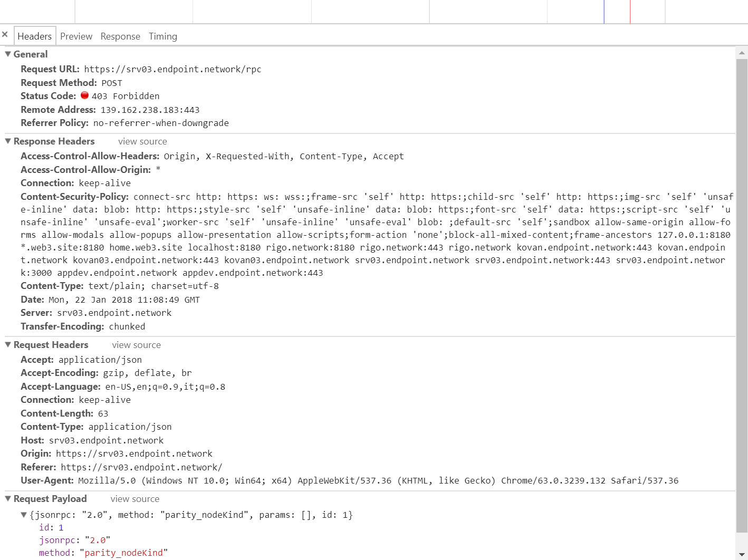Select the POST request method value
748x560 pixels.
click(x=112, y=83)
